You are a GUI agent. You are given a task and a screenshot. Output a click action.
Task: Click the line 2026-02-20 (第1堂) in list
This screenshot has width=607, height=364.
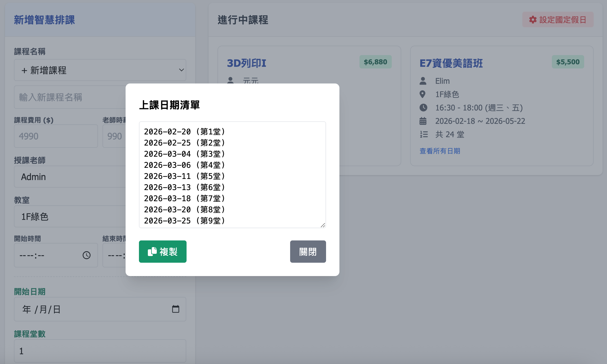click(x=184, y=132)
